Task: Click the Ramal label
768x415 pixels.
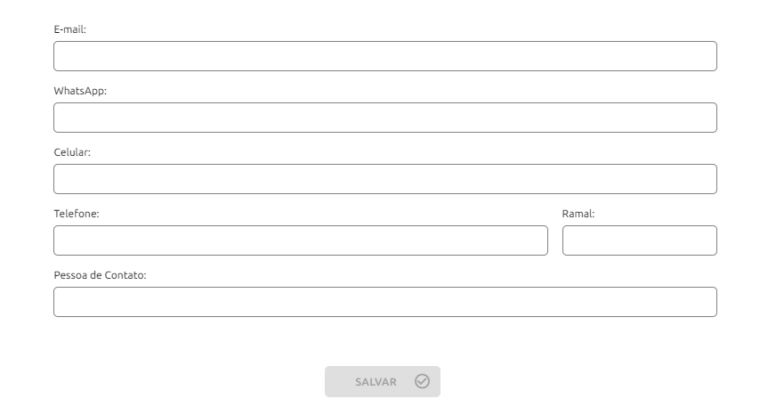Action: pyautogui.click(x=578, y=214)
